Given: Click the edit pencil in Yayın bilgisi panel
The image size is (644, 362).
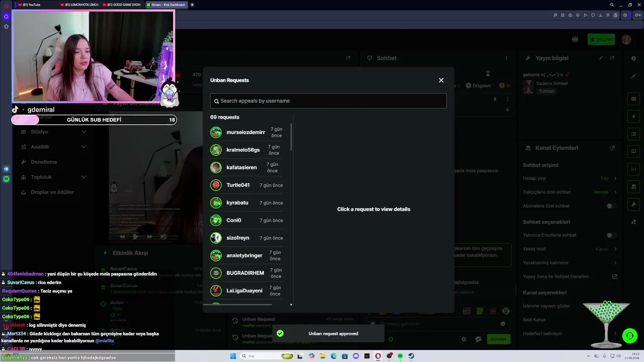Looking at the screenshot, I should [x=601, y=58].
